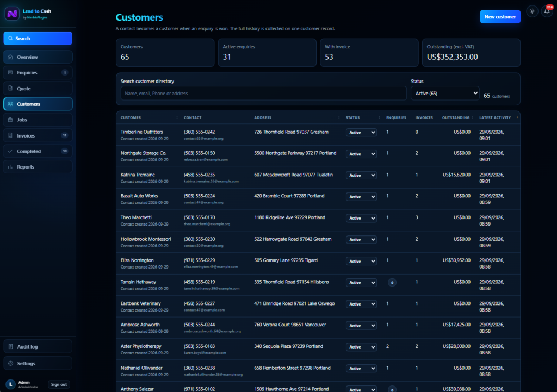The height and width of the screenshot is (392, 557).
Task: Click outstanding amount US$30,952.00
Action: [x=456, y=260]
